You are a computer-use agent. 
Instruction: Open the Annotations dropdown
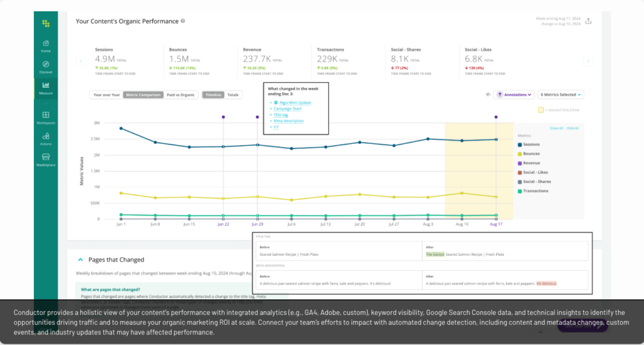(x=514, y=94)
